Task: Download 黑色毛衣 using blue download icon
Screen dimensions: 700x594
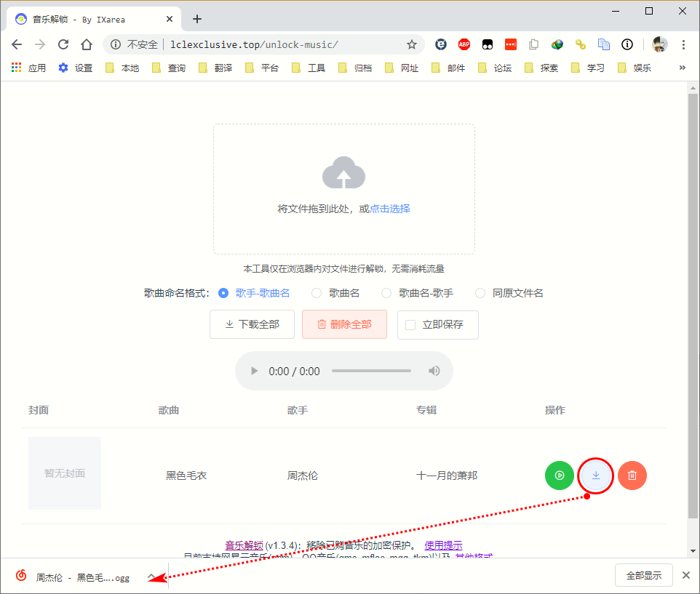Action: [595, 475]
